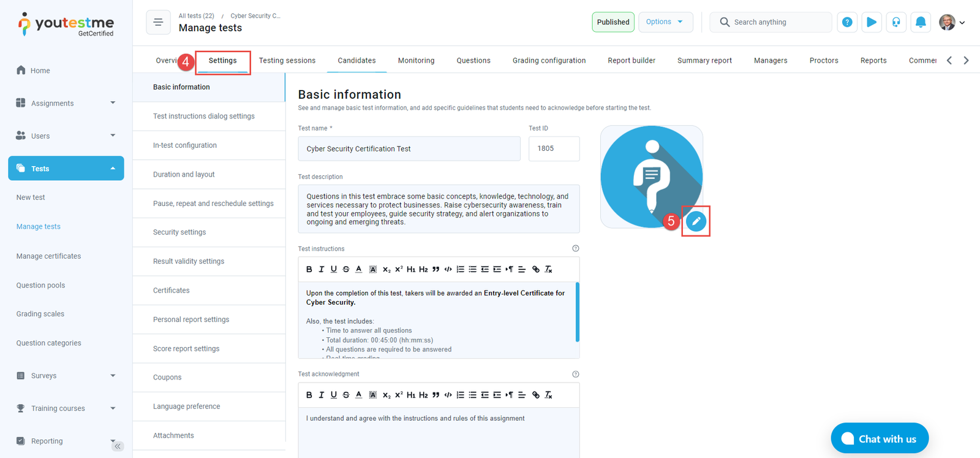Click the hamburger menu icon
The image size is (980, 458).
click(158, 22)
